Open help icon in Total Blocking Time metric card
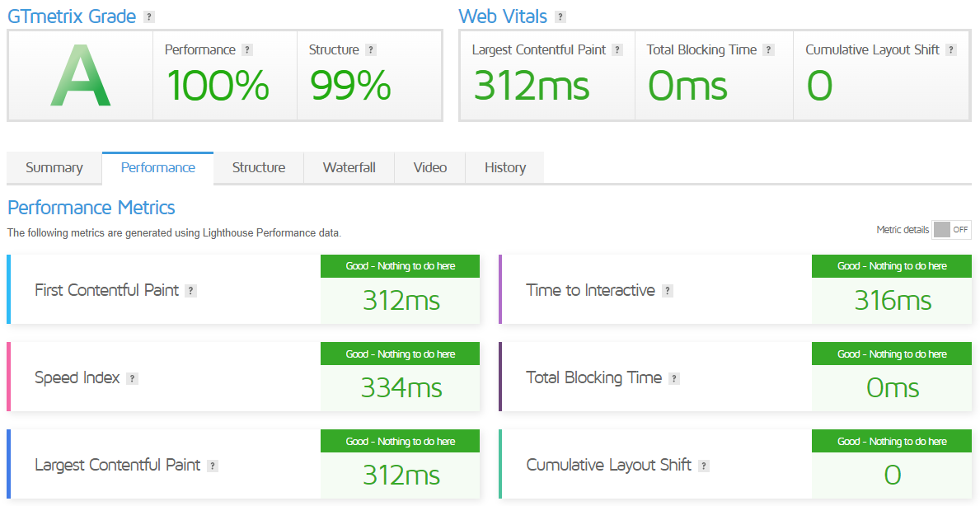 (673, 378)
